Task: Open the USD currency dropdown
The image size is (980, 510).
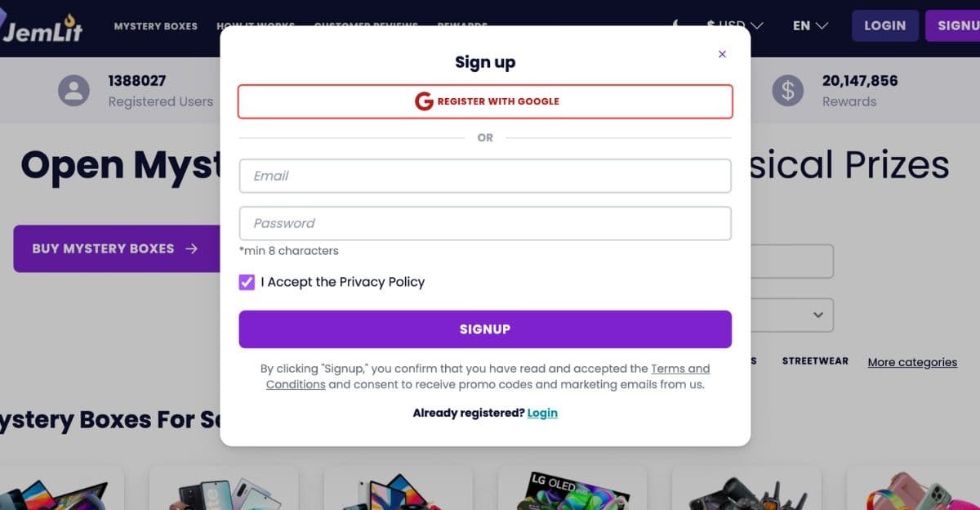Action: click(733, 25)
